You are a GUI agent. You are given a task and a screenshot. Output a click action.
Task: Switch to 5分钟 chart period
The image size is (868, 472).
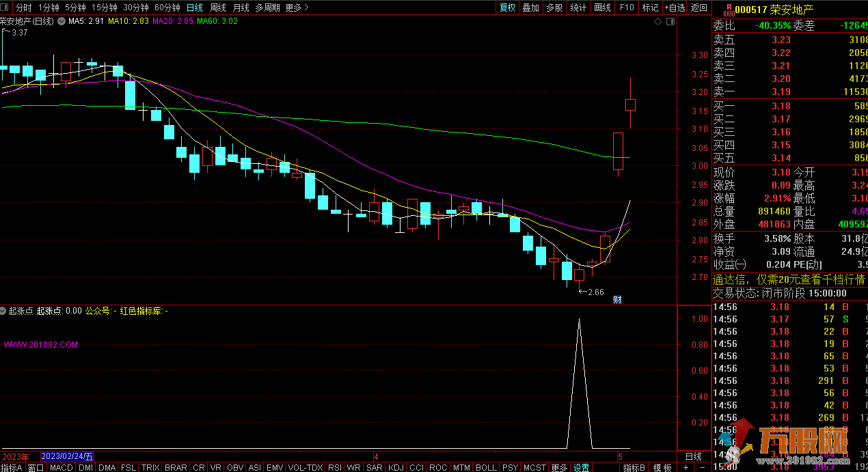coord(75,8)
